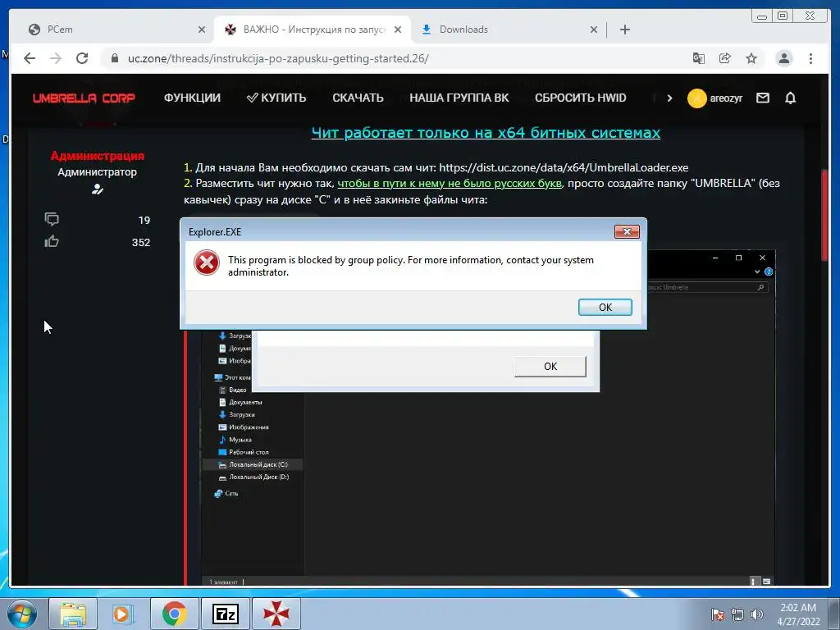Open the Chrome three-dot menu
Viewport: 840px width, 630px height.
coord(810,58)
